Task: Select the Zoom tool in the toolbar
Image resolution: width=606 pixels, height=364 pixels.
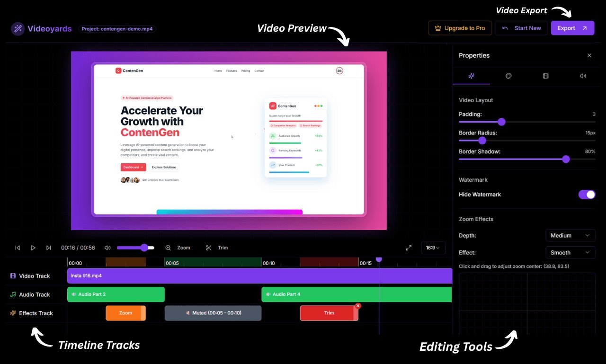Action: pos(178,248)
